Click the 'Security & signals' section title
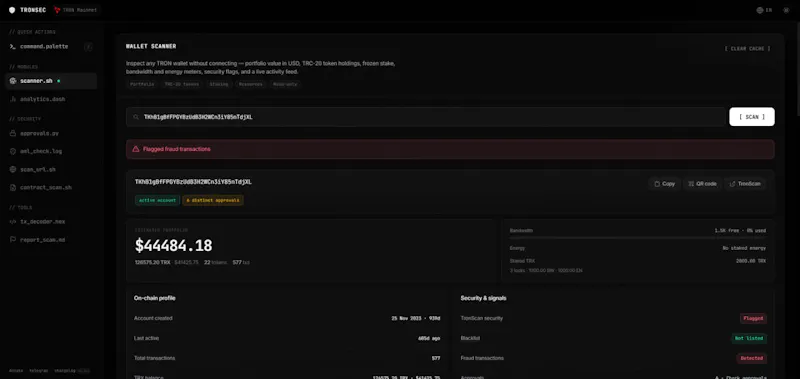The width and height of the screenshot is (800, 379). tap(483, 298)
